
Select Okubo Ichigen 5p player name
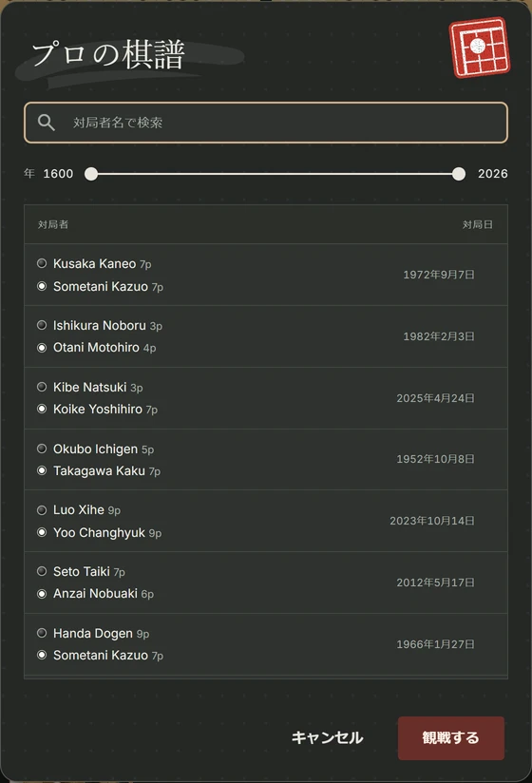(x=104, y=449)
